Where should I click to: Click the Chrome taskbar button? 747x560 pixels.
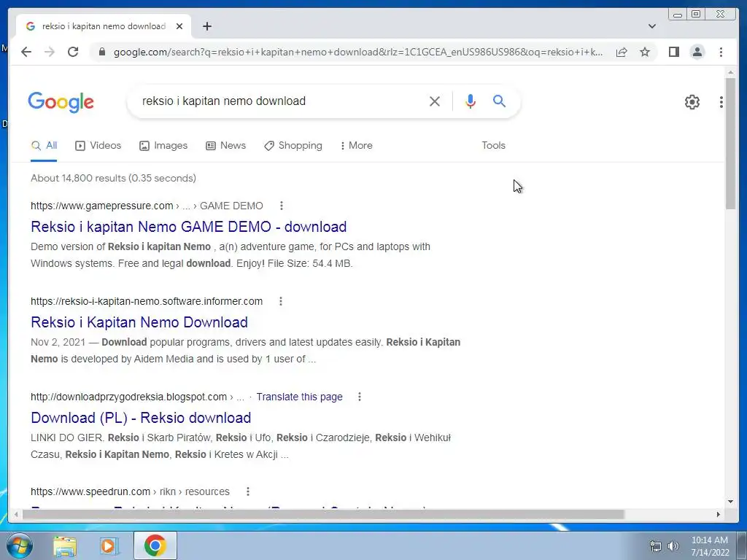point(155,545)
